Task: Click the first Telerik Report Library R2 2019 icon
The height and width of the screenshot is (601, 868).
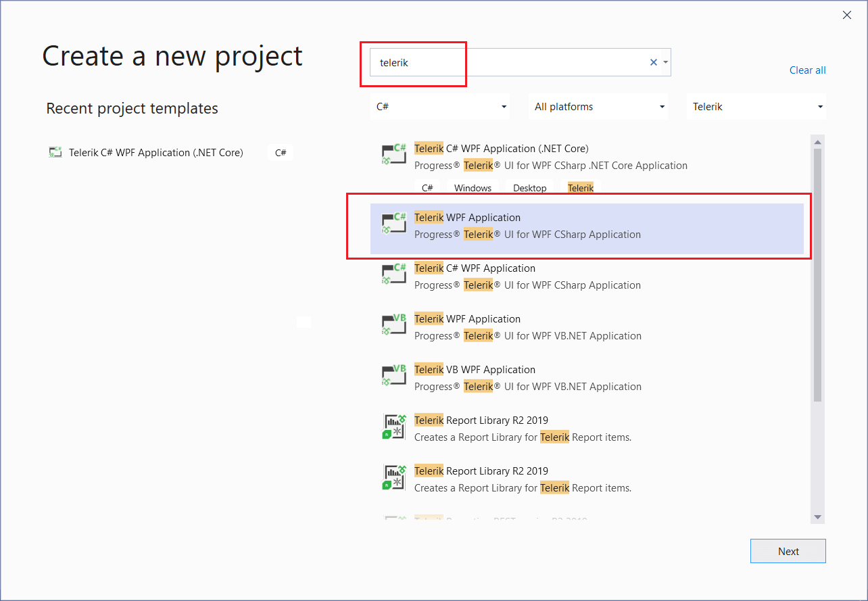Action: [x=394, y=427]
